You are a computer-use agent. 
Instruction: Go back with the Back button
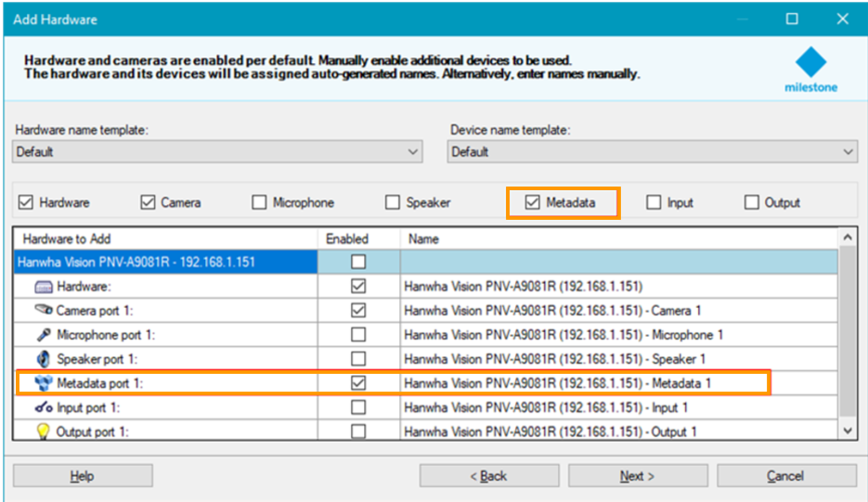(x=489, y=476)
